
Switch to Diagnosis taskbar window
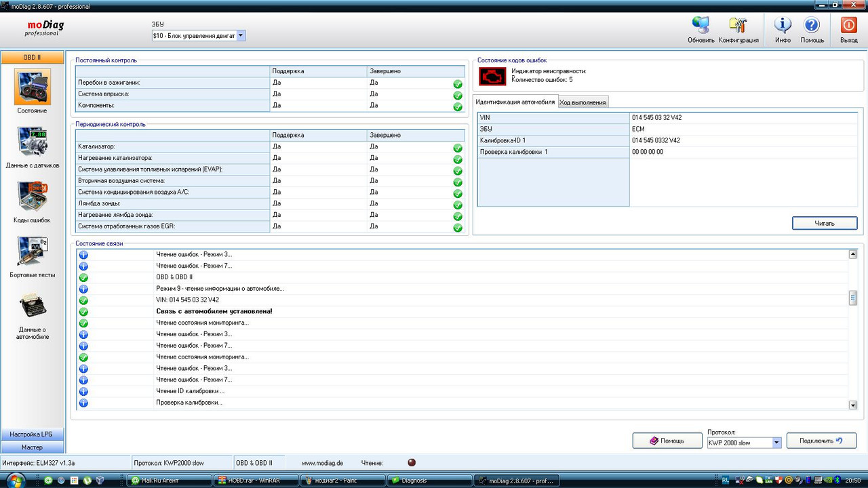coord(429,481)
